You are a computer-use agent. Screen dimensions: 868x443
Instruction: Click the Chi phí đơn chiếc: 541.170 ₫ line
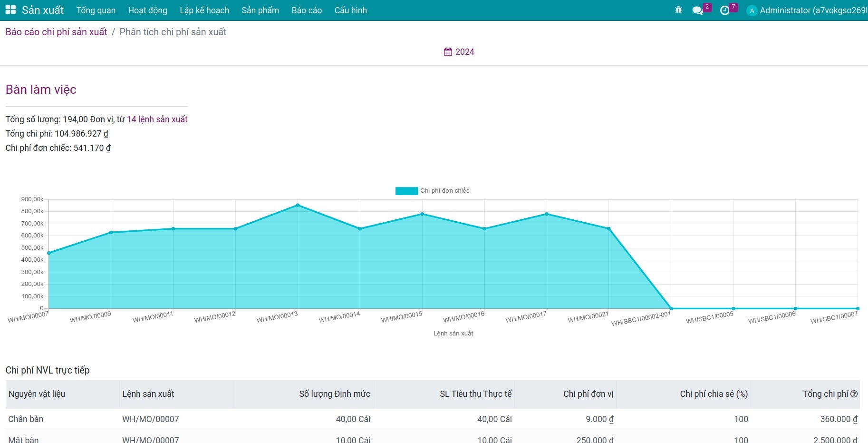(x=58, y=148)
